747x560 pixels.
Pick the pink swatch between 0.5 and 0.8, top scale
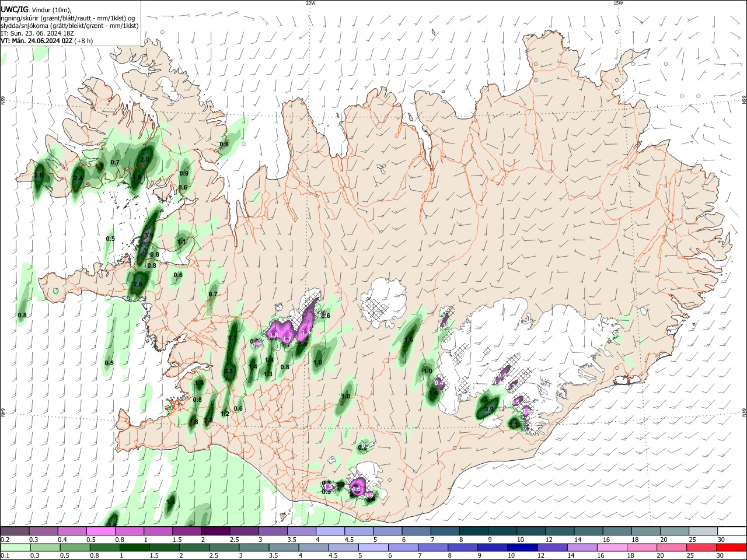(x=100, y=531)
